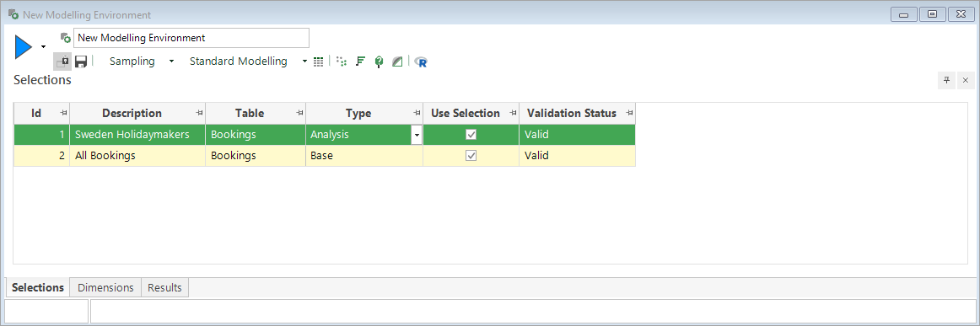Pin the Selections panel with the pushpin icon
The width and height of the screenshot is (980, 326).
(x=946, y=80)
